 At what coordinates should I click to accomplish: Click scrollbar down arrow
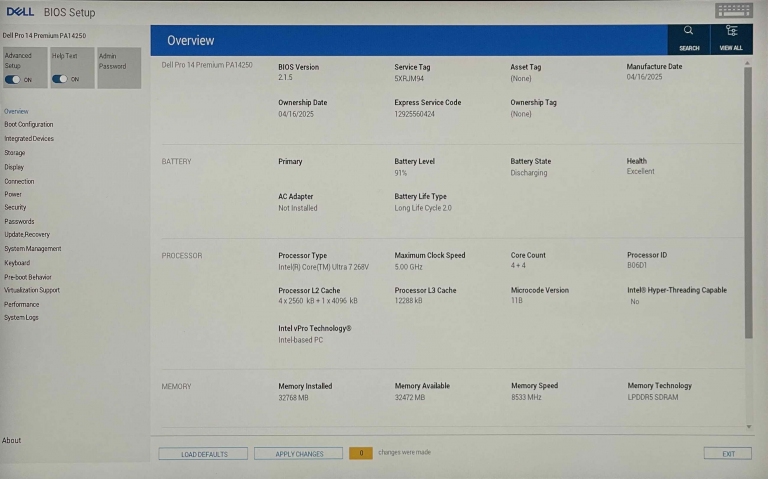748,427
